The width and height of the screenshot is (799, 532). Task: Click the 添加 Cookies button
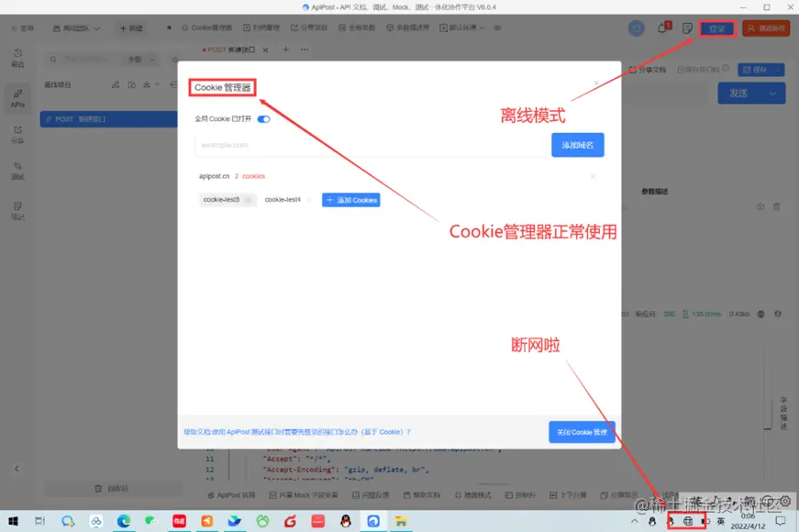(351, 200)
